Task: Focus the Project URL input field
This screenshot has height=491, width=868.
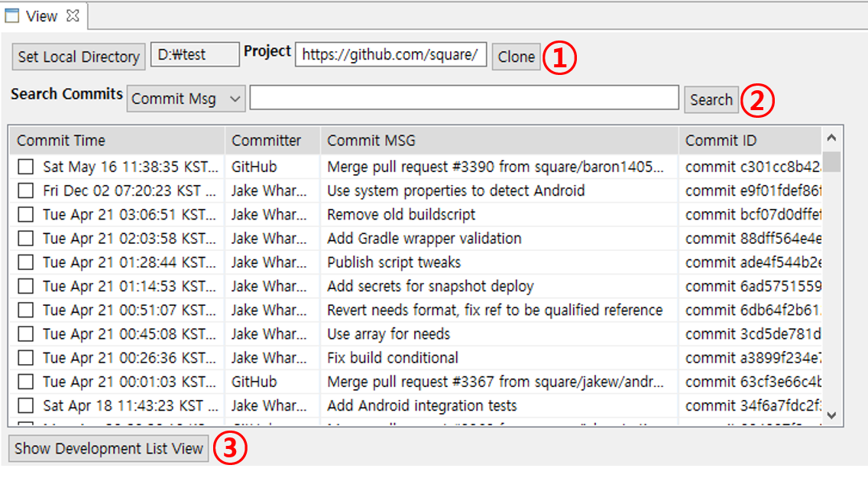Action: (390, 54)
